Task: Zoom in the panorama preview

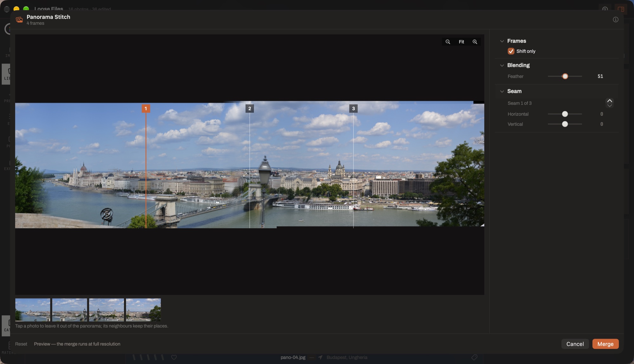Action: [x=475, y=42]
